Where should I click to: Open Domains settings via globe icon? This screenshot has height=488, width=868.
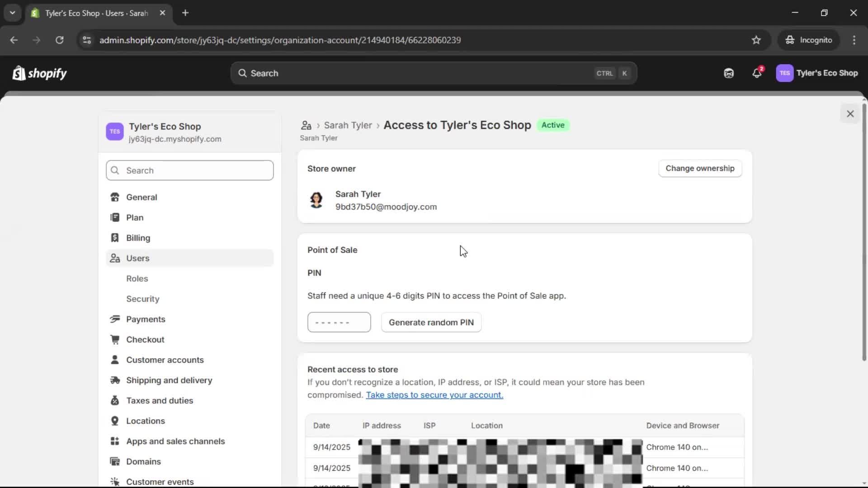pyautogui.click(x=115, y=461)
